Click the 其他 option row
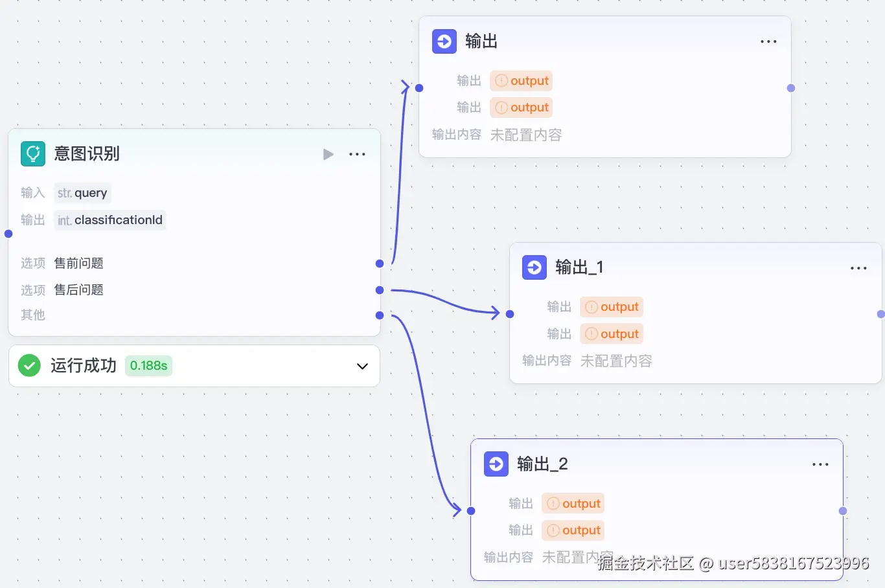This screenshot has height=588, width=885. pos(194,315)
